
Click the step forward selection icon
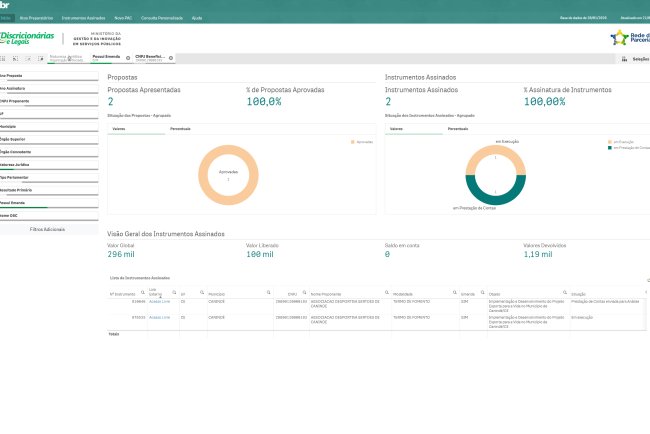pos(28,59)
